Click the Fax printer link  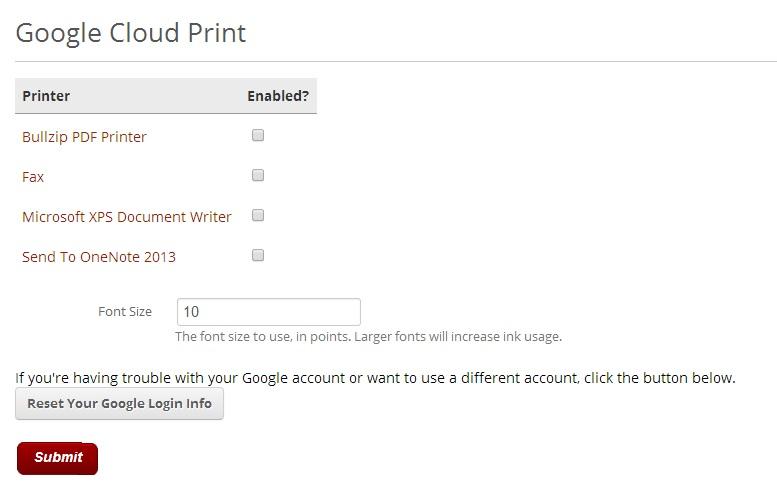(x=33, y=177)
